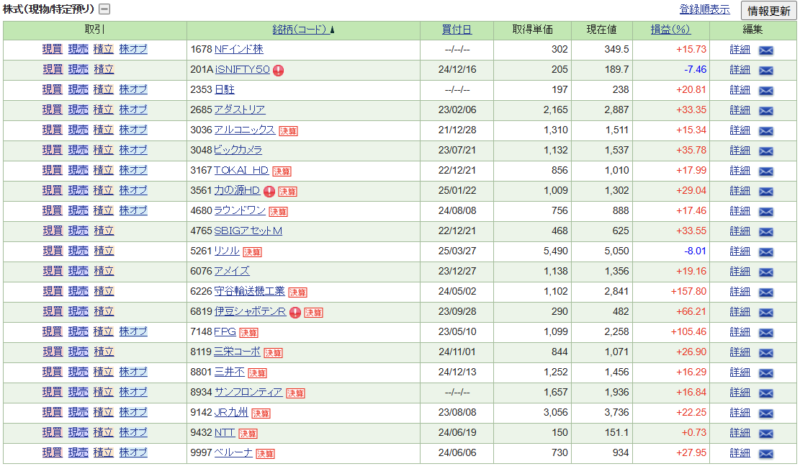Image resolution: width=800 pixels, height=469 pixels.
Task: Click envelope icon for FPG row
Action: click(x=766, y=333)
